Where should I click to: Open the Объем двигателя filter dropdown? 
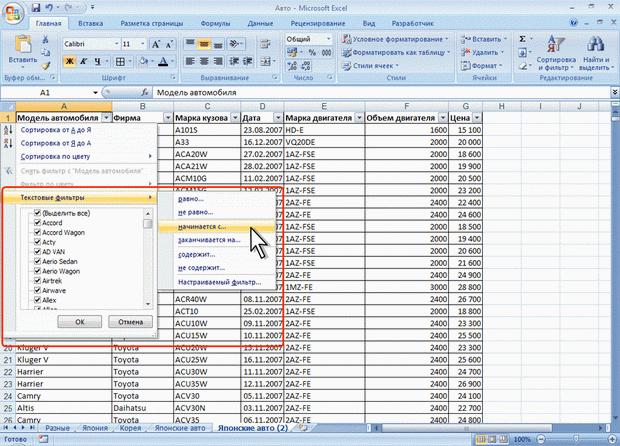point(443,118)
